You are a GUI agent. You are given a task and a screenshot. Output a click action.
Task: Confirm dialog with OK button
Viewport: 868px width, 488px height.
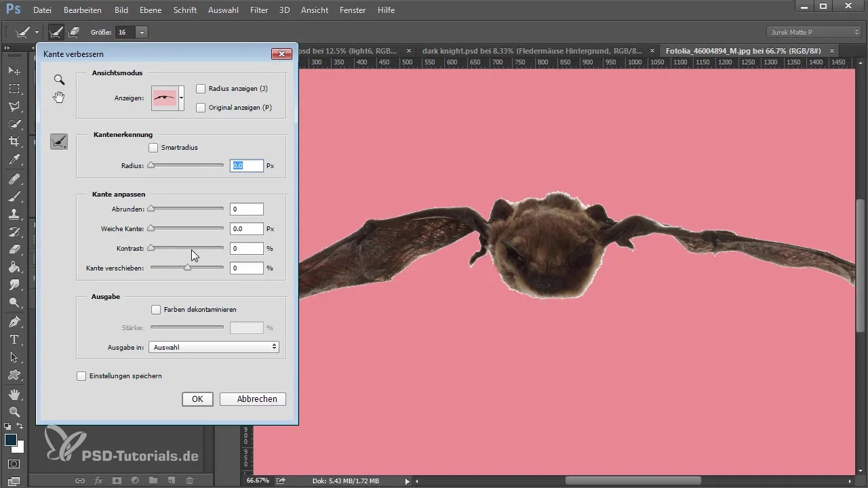[x=197, y=399]
